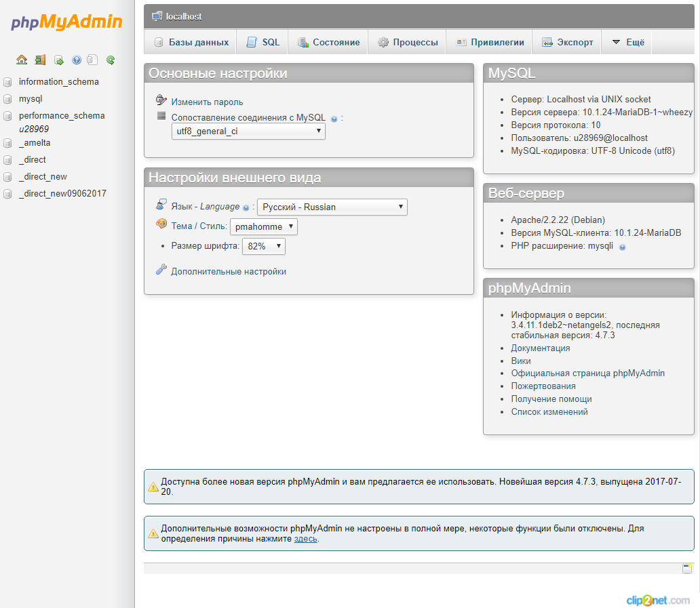This screenshot has width=700, height=608.
Task: Open phpMyAdmin documentation blue question icon
Action: pos(77,60)
